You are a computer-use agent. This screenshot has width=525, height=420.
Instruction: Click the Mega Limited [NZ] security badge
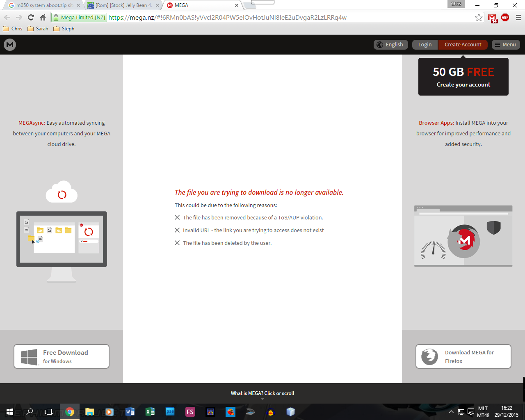79,17
